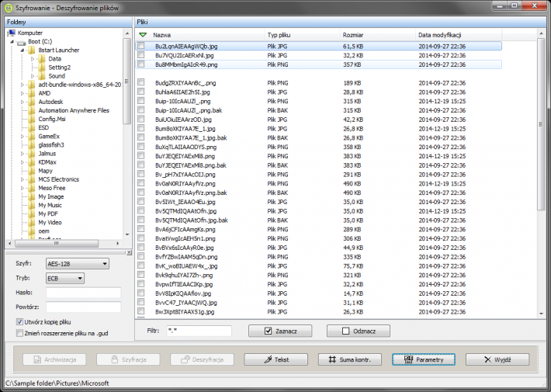The image size is (551, 392).
Task: Click the Wyjdź exit button
Action: coord(497,359)
